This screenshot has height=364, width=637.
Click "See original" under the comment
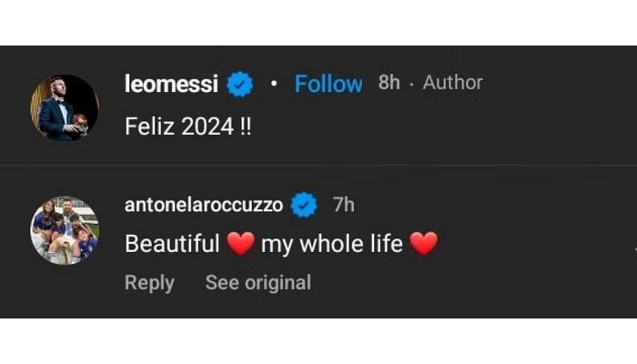(x=258, y=283)
